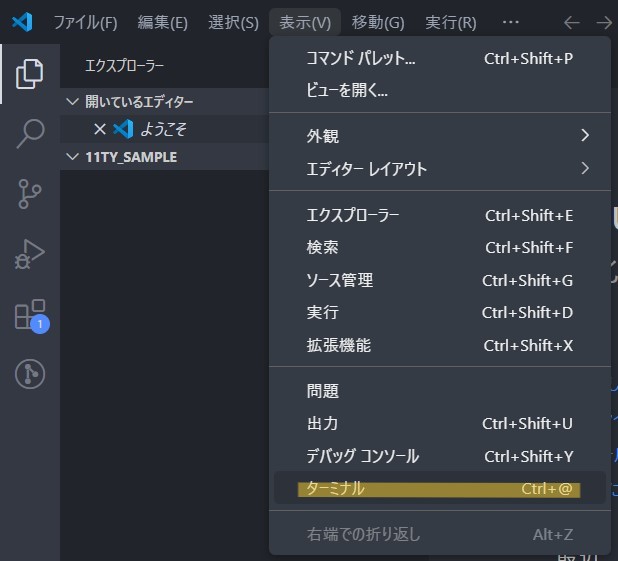Image resolution: width=618 pixels, height=561 pixels.
Task: Select the ようこそ open editor entry
Action: [164, 129]
